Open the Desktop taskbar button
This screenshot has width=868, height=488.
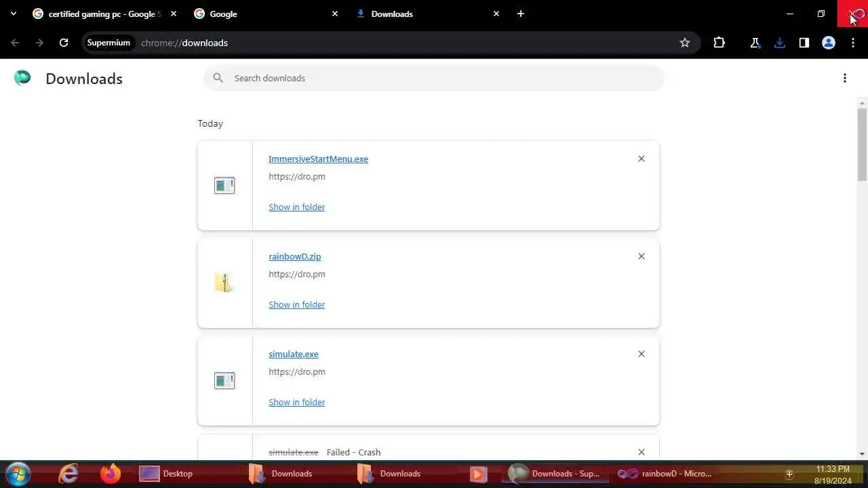[189, 474]
